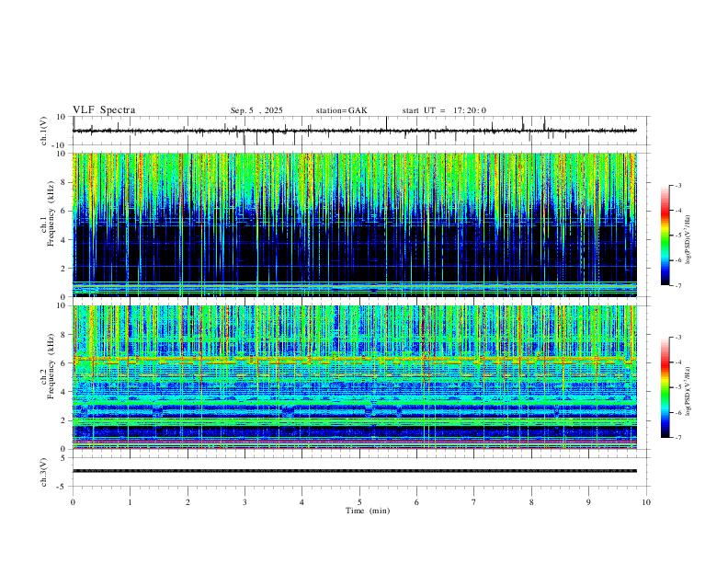Click the "6" kHz tick of ch.2 spectrogram

[63, 363]
